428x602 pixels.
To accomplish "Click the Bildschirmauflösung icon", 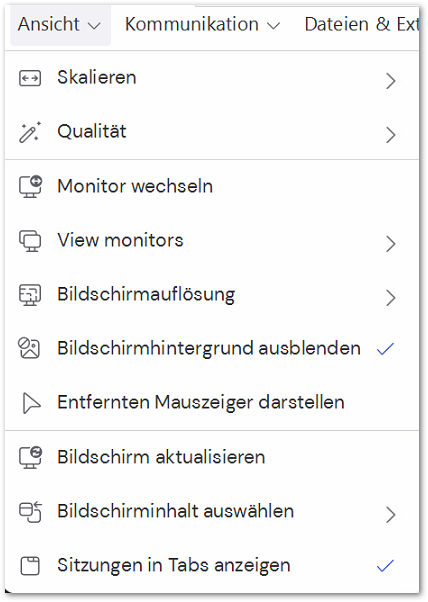I will pos(30,295).
